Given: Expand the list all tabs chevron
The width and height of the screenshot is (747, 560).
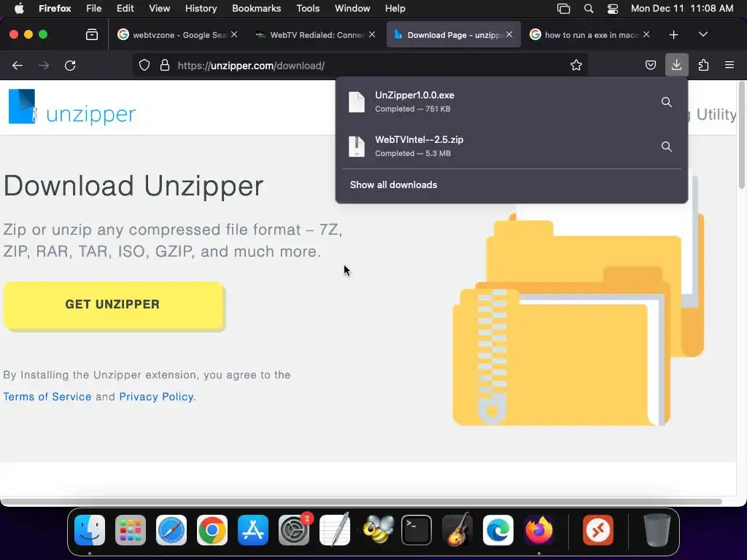Looking at the screenshot, I should [x=703, y=35].
